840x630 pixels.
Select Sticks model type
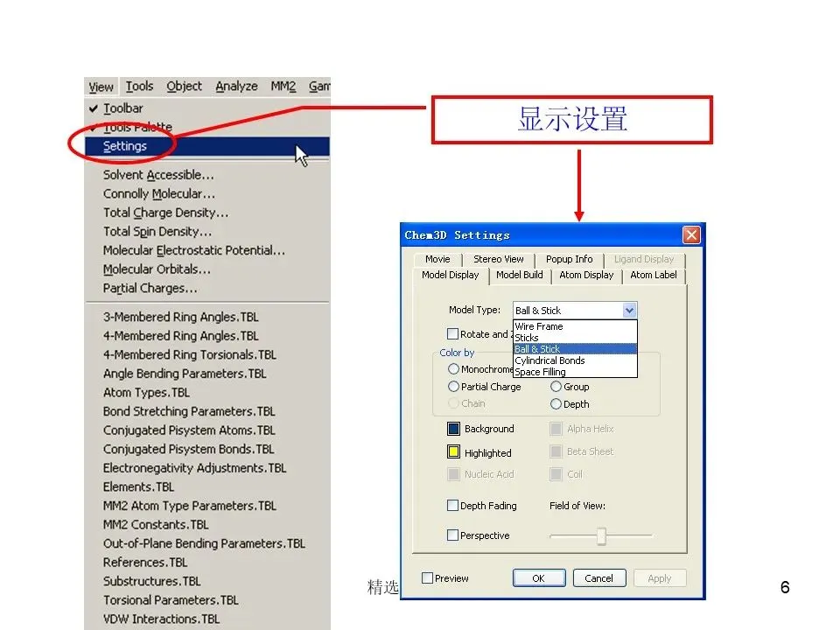pyautogui.click(x=575, y=338)
